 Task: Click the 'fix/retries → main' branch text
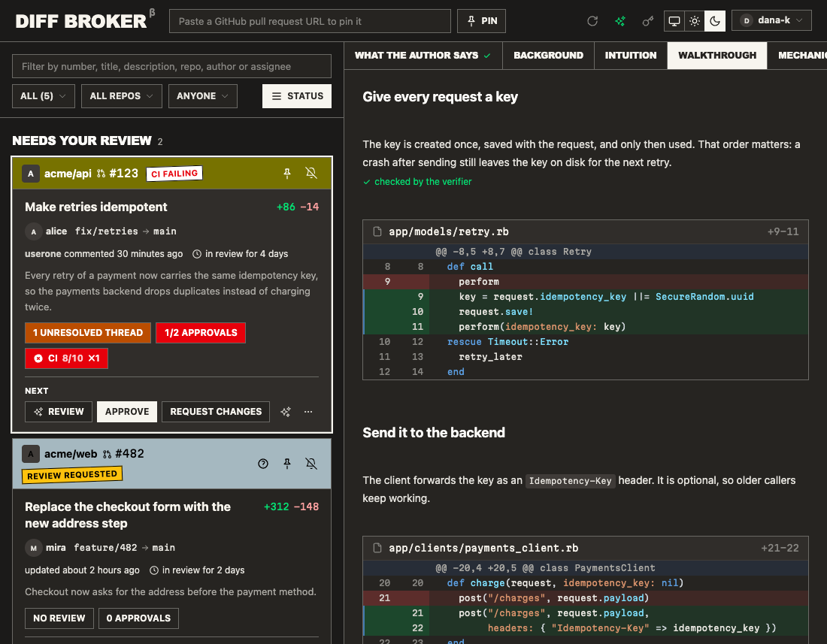[126, 231]
